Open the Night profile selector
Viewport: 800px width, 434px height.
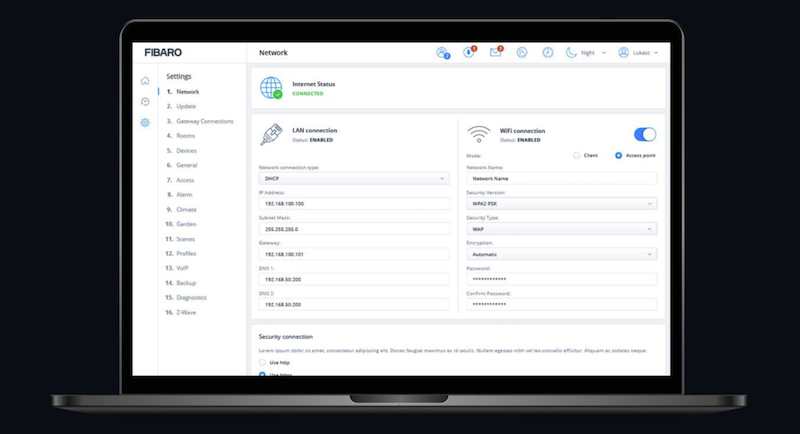click(x=586, y=52)
